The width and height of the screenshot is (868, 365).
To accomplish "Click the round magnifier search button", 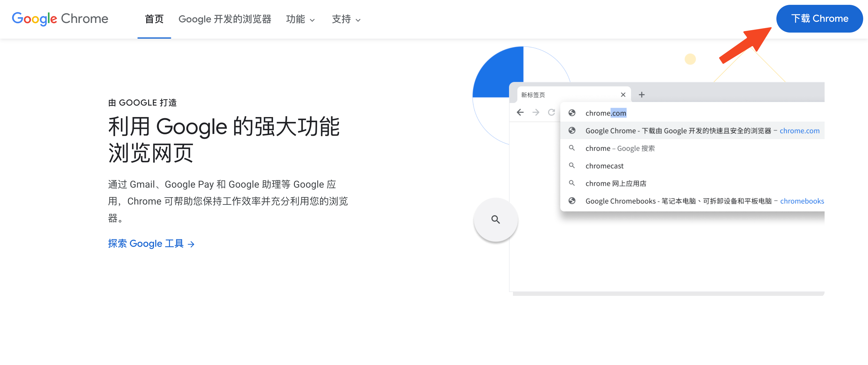I will click(x=495, y=220).
